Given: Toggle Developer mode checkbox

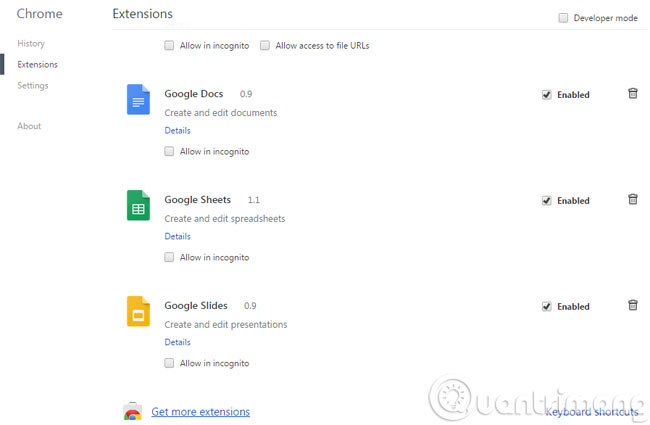Looking at the screenshot, I should click(563, 18).
